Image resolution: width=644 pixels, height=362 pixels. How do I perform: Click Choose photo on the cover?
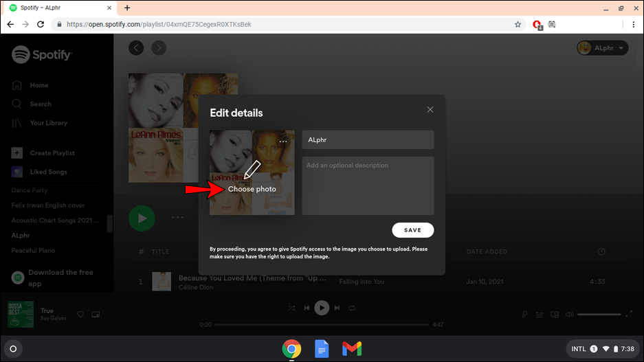pos(252,189)
